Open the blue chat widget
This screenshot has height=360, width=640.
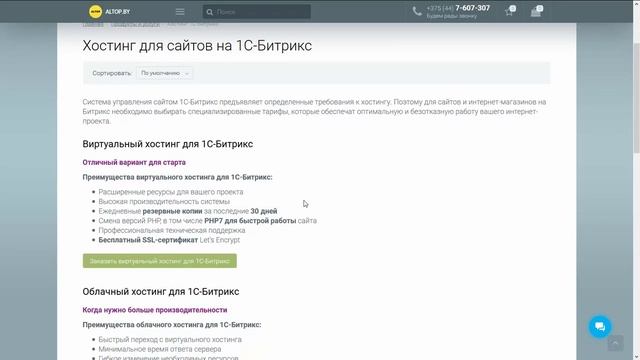pos(600,327)
